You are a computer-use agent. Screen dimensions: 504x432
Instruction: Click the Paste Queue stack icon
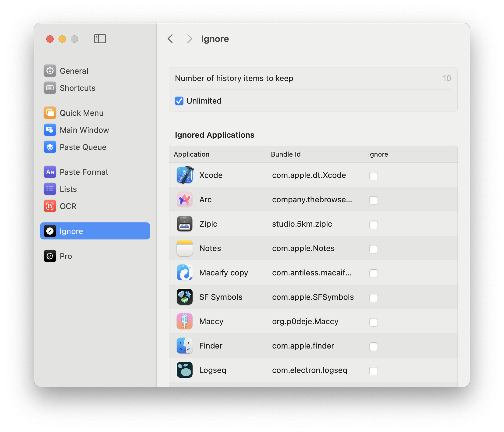[50, 147]
